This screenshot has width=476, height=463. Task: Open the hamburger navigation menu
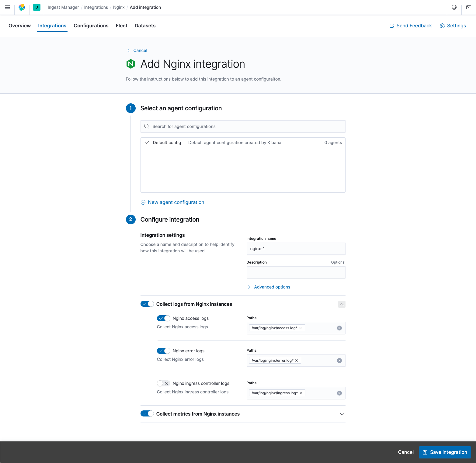pos(7,7)
